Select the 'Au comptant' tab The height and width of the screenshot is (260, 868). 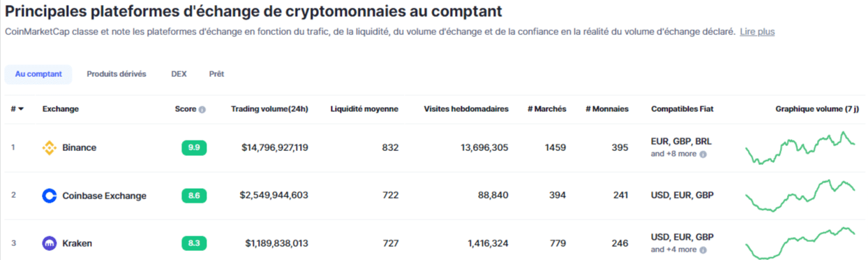(38, 74)
